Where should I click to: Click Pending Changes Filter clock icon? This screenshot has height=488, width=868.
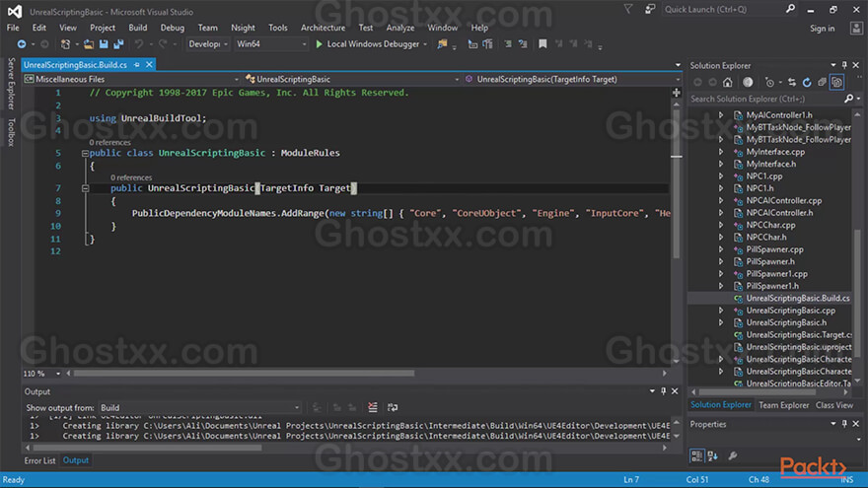769,83
